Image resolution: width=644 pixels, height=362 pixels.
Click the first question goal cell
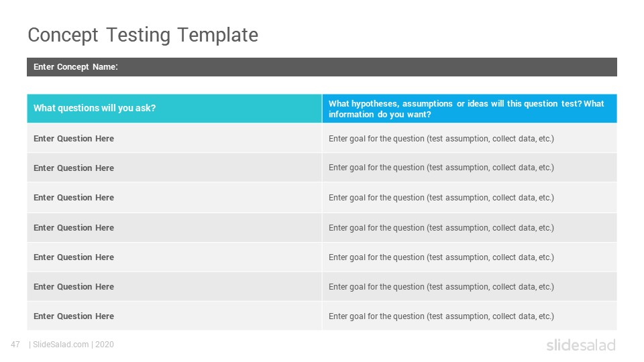coord(470,138)
